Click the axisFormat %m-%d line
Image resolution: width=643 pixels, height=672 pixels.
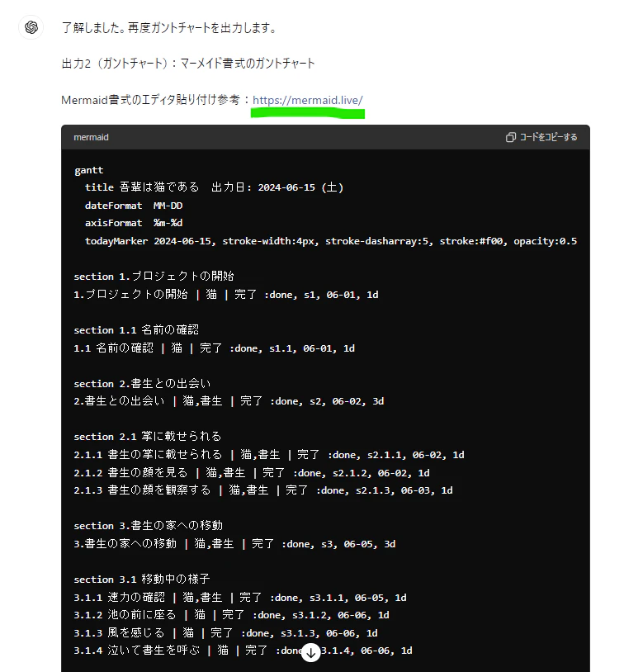(134, 223)
